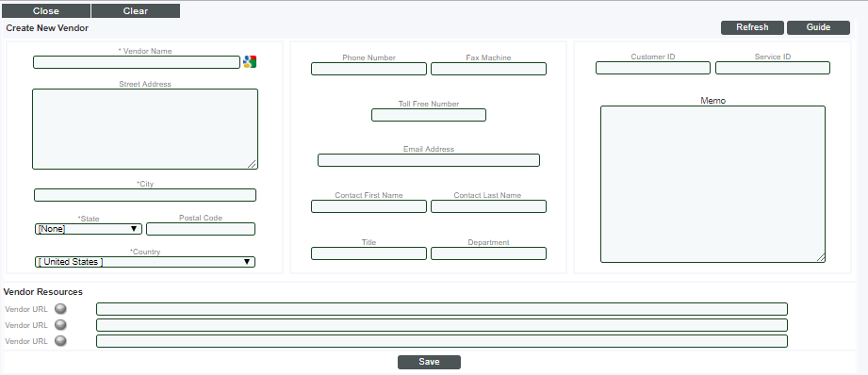
Task: Click the first Vendor URL text field
Action: [442, 309]
